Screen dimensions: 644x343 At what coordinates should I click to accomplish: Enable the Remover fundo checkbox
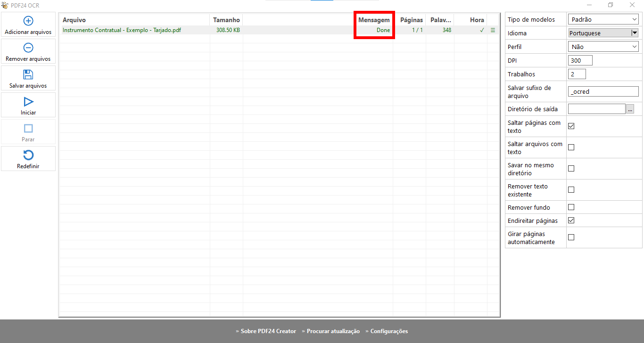pos(571,207)
